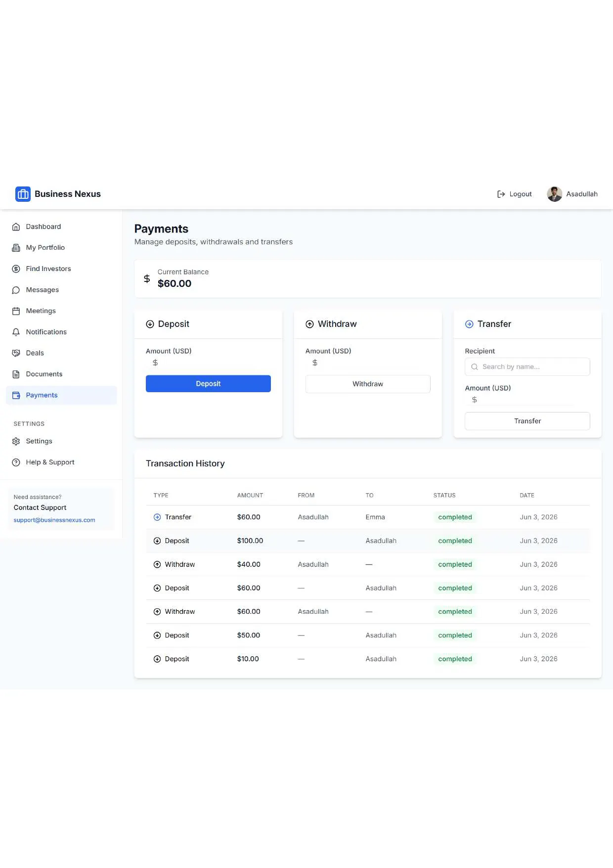Screen dimensions: 613x868
Task: Open the support@businessnexus.com email link
Action: click(54, 520)
